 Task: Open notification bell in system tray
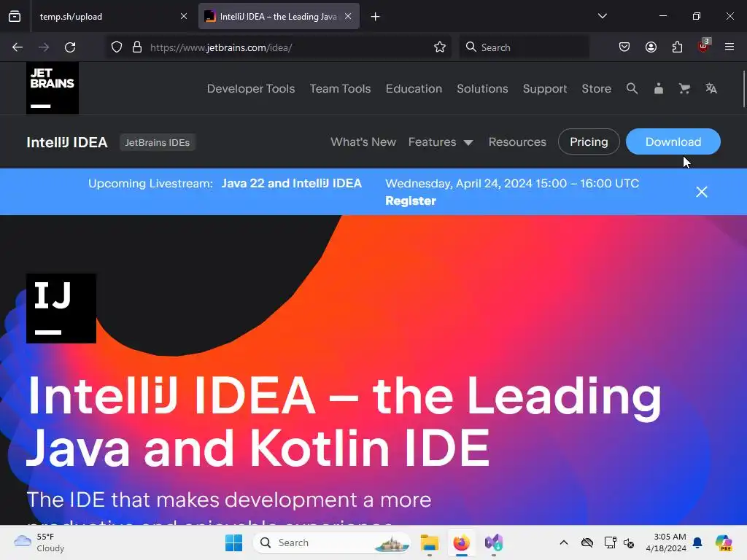click(x=697, y=542)
